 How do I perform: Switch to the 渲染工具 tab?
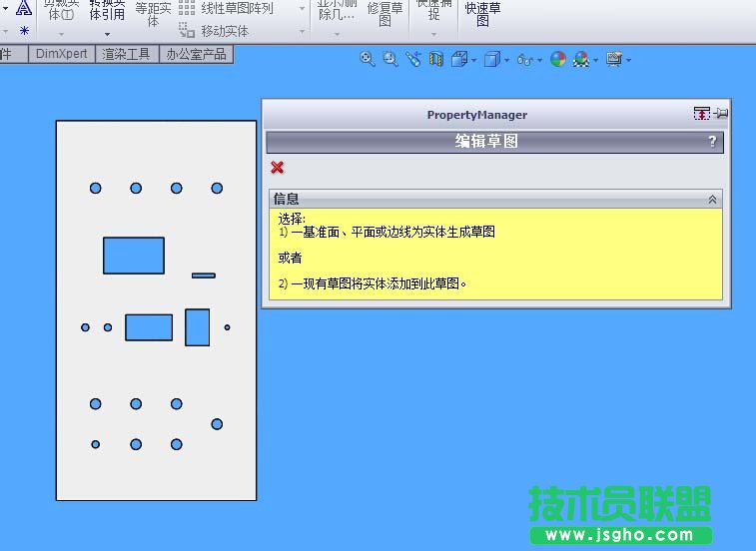click(126, 54)
